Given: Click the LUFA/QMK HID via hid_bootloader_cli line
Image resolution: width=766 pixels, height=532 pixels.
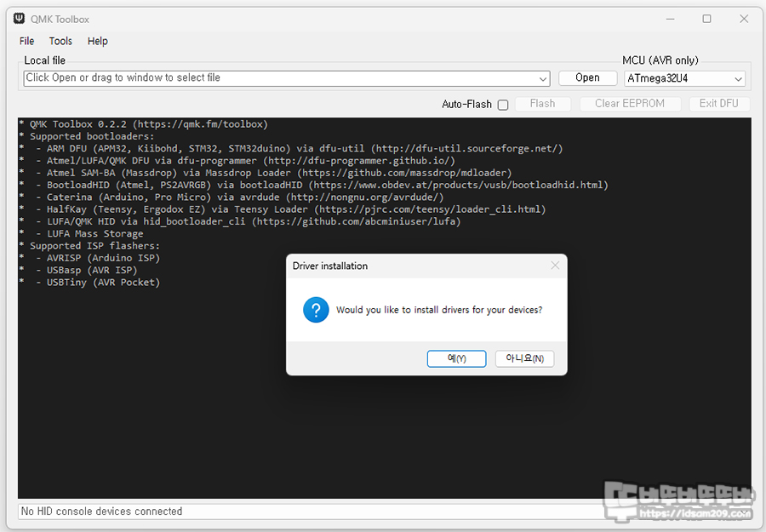Looking at the screenshot, I should (240, 221).
